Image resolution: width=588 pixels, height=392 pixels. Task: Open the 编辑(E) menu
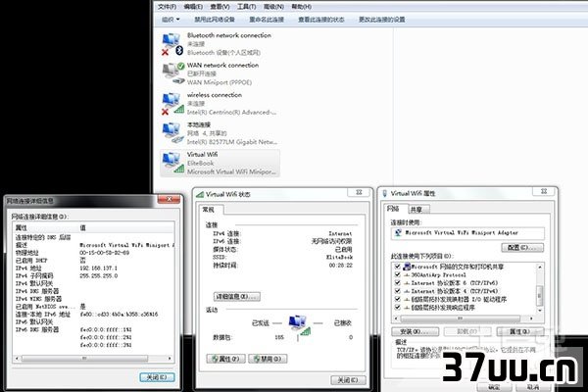pyautogui.click(x=193, y=7)
